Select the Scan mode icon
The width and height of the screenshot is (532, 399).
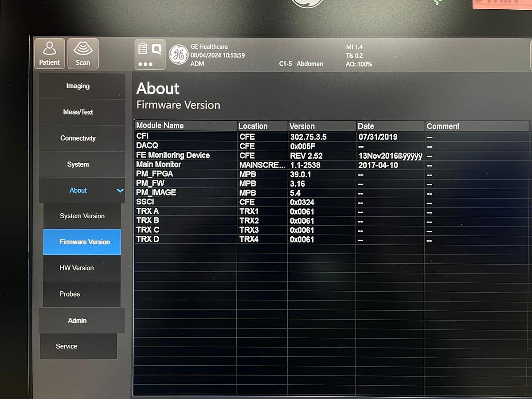click(83, 53)
